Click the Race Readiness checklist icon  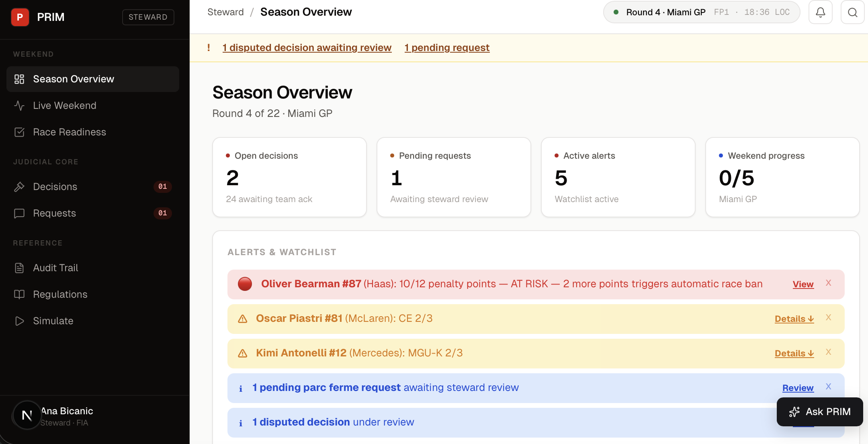click(19, 132)
